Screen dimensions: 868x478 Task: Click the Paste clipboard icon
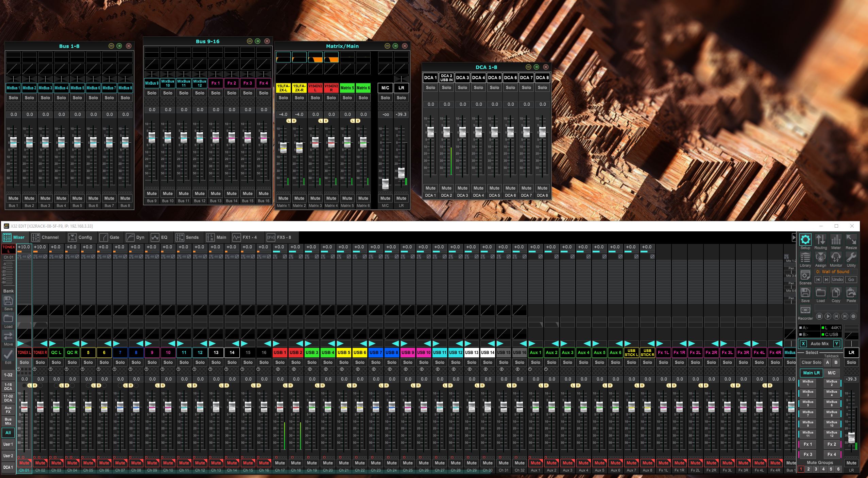coord(851,293)
